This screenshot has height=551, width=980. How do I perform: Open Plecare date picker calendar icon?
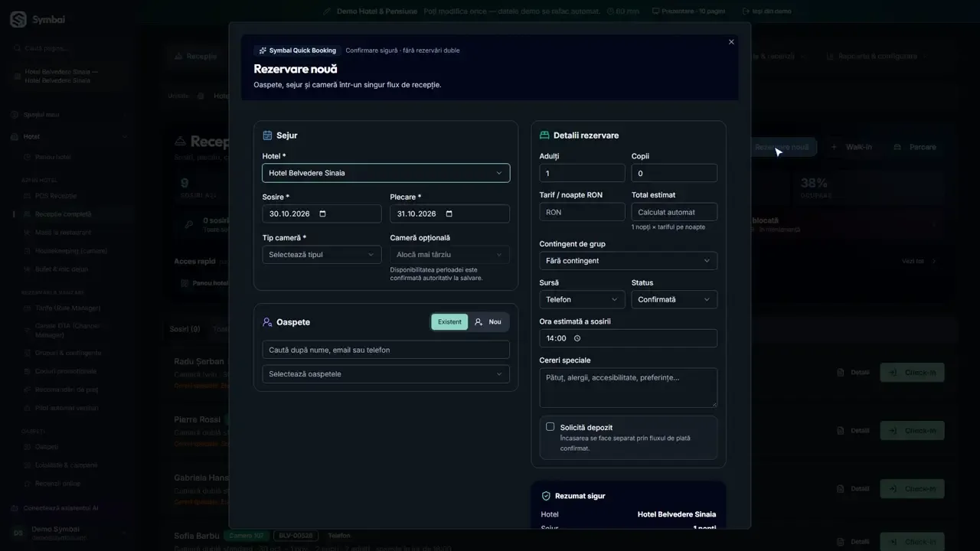tap(449, 214)
